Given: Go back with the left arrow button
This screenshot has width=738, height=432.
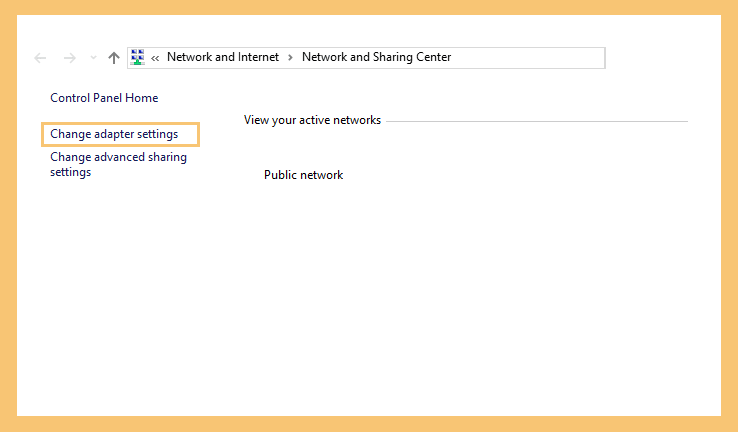Looking at the screenshot, I should coord(40,58).
